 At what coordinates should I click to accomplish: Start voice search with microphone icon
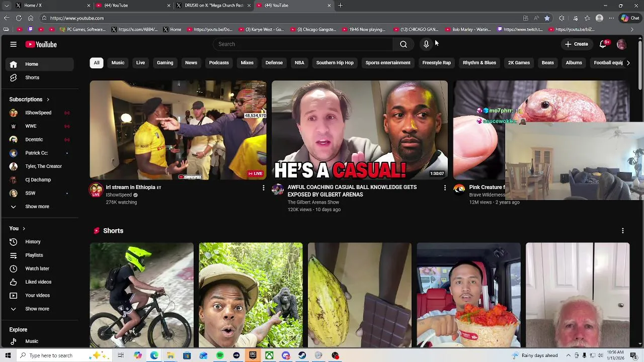coord(426,44)
